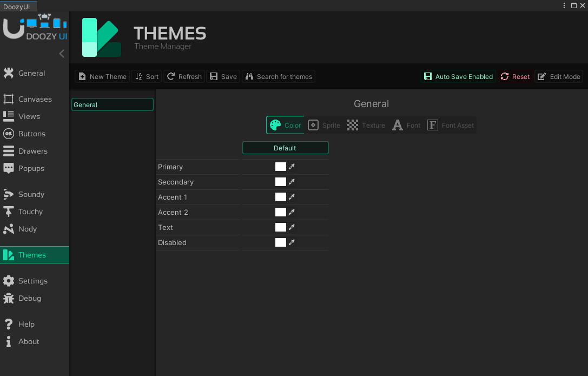Open the Canvases panel
The height and width of the screenshot is (376, 588).
pos(35,99)
